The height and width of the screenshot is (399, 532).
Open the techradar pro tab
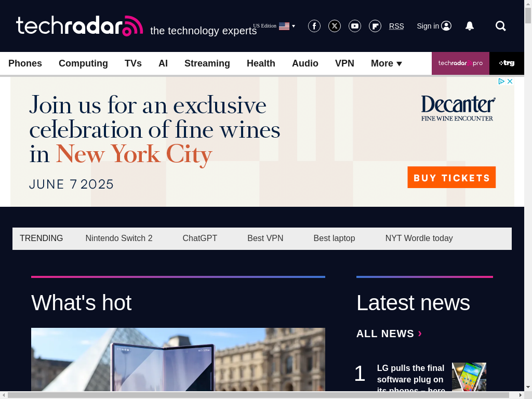460,63
